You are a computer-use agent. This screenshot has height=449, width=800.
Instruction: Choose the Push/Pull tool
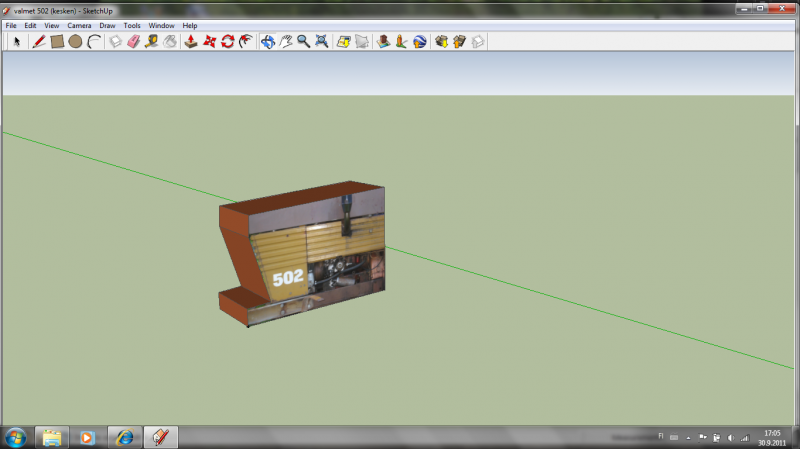pyautogui.click(x=191, y=41)
